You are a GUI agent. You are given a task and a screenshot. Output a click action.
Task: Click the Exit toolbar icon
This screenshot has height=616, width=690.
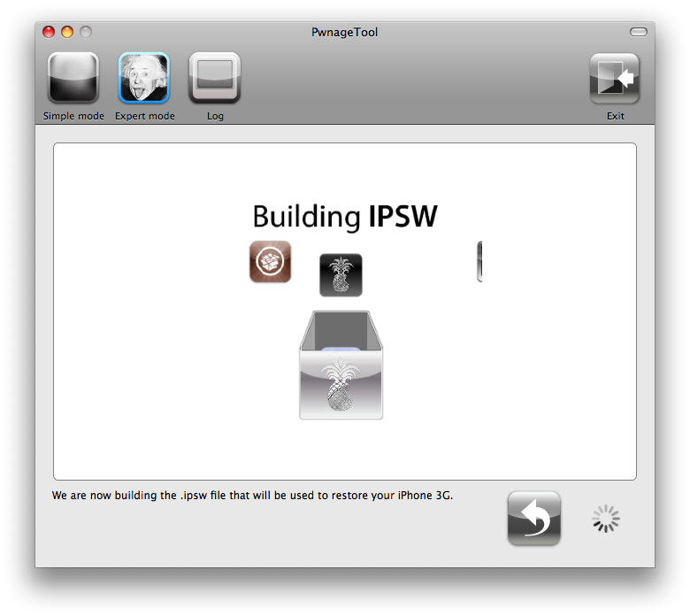point(614,79)
